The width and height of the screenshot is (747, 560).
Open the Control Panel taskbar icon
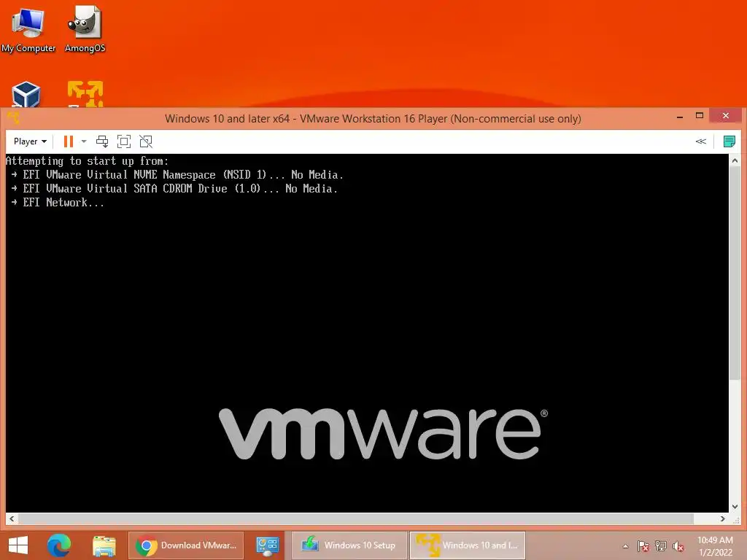[267, 545]
